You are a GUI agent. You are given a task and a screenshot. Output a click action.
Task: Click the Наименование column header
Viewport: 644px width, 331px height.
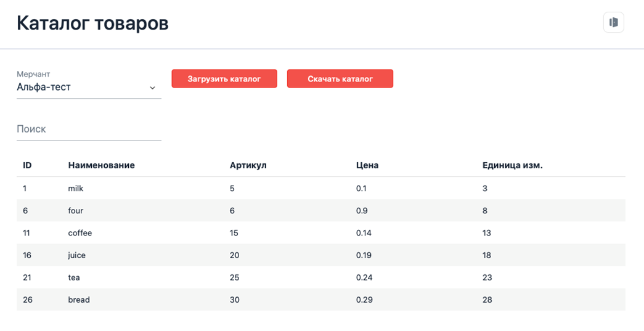click(102, 165)
